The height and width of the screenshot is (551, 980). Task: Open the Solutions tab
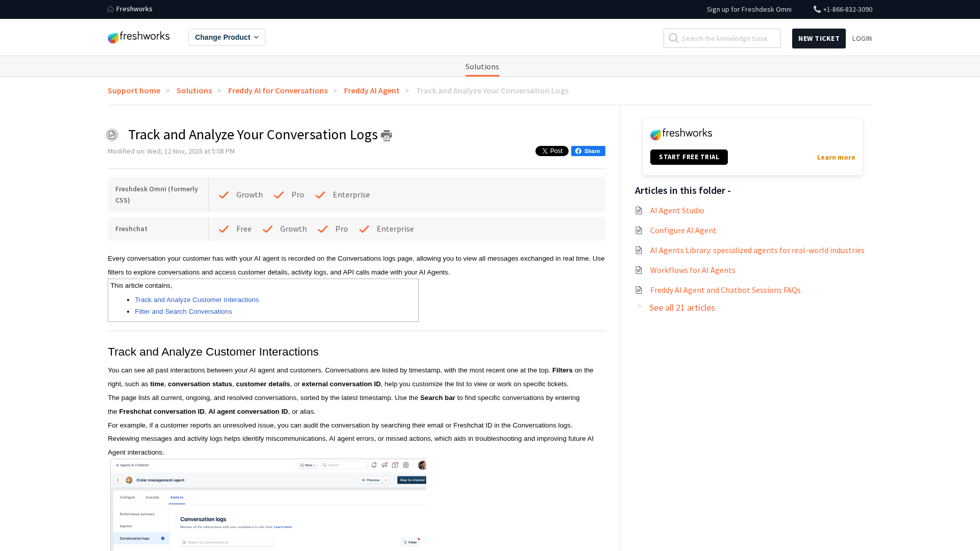[x=482, y=67]
